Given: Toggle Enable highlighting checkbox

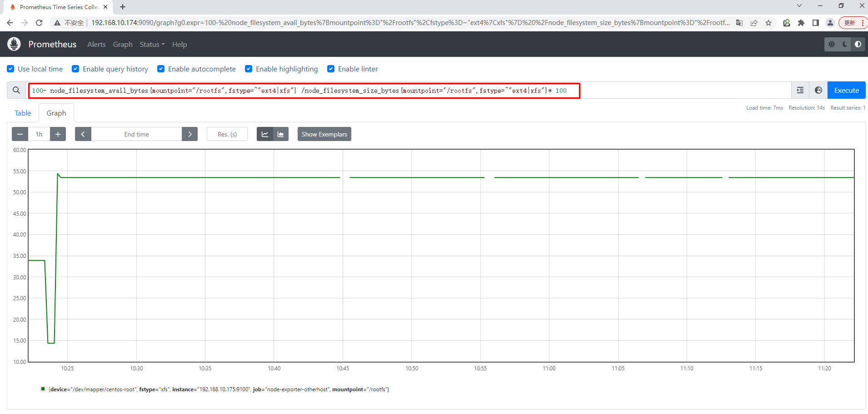Looking at the screenshot, I should coord(249,69).
